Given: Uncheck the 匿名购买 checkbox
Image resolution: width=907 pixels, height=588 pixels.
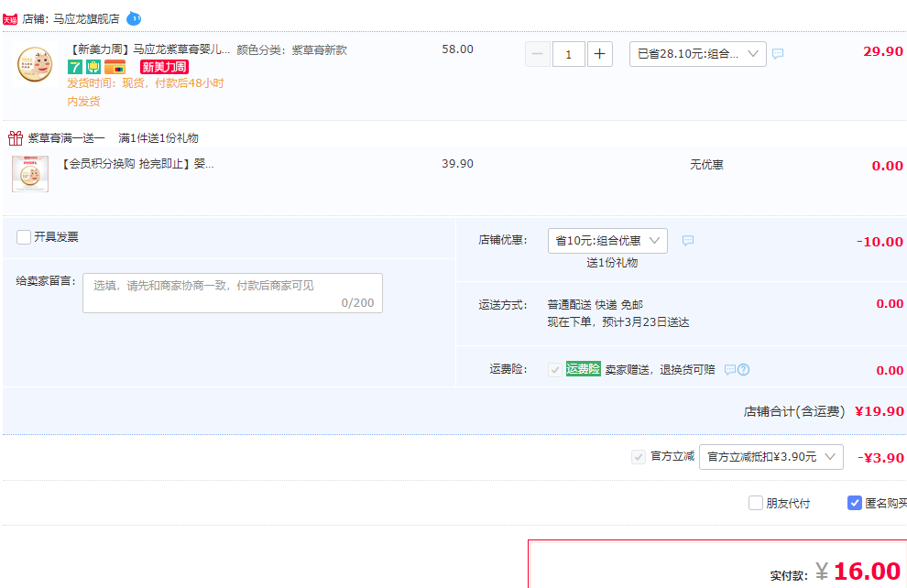Looking at the screenshot, I should (x=855, y=503).
